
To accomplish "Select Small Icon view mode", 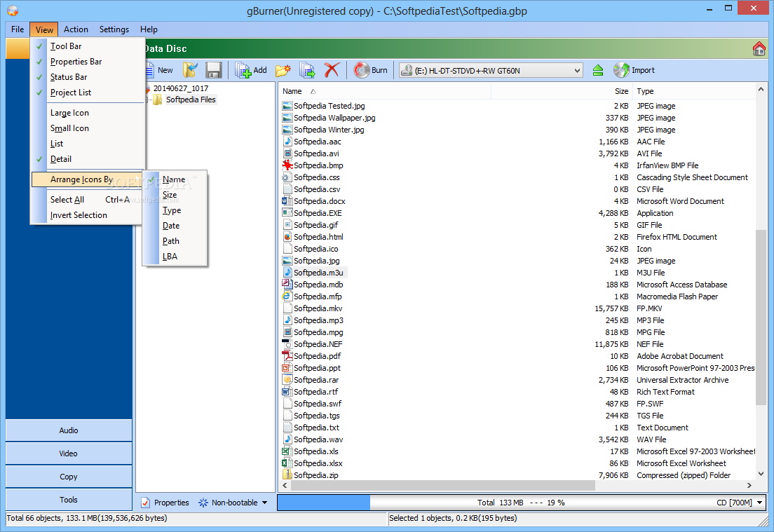I will pos(88,128).
